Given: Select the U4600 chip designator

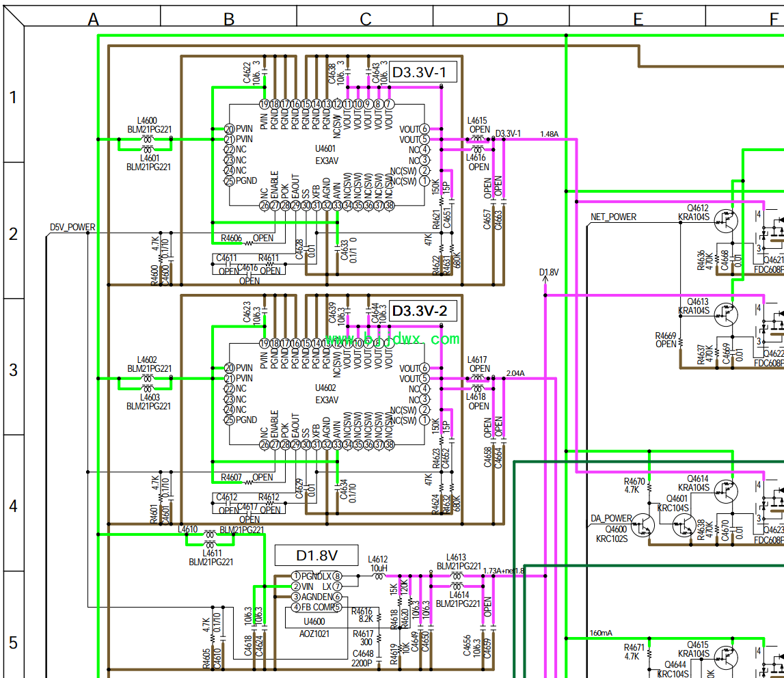Looking at the screenshot, I should (314, 621).
